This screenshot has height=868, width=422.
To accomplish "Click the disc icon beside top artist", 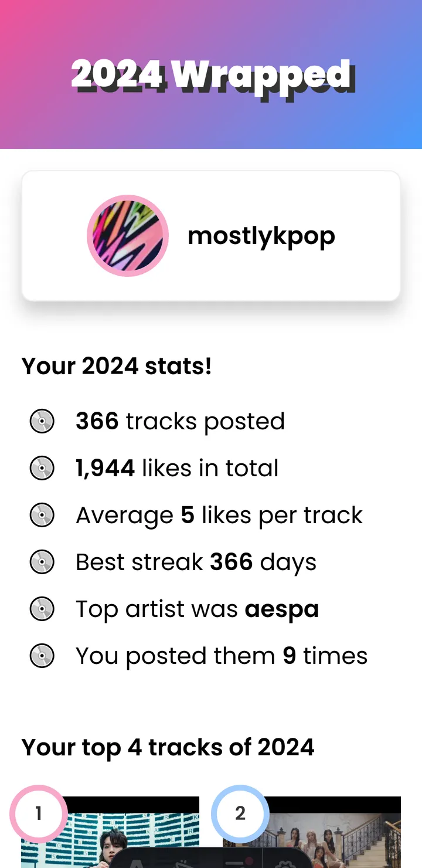I will pos(42,609).
